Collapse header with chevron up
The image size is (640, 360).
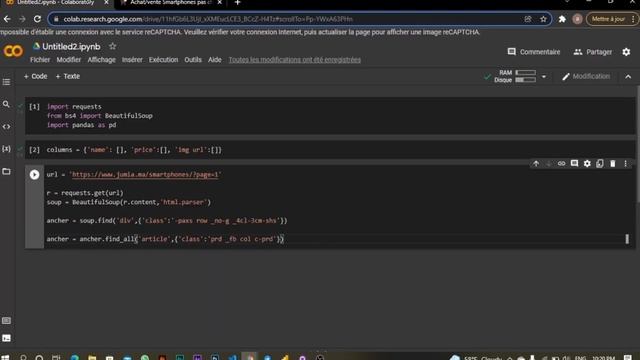pos(628,77)
